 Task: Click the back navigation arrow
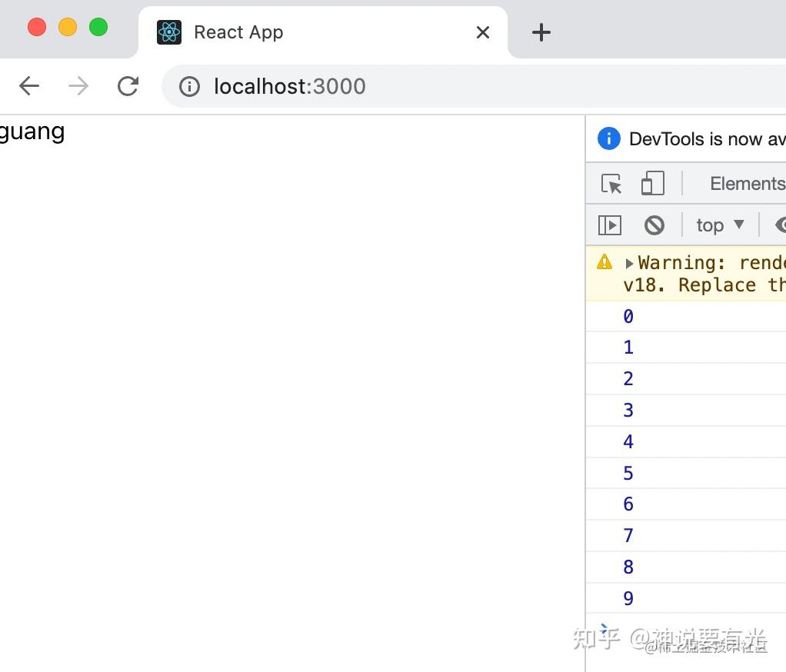(28, 85)
